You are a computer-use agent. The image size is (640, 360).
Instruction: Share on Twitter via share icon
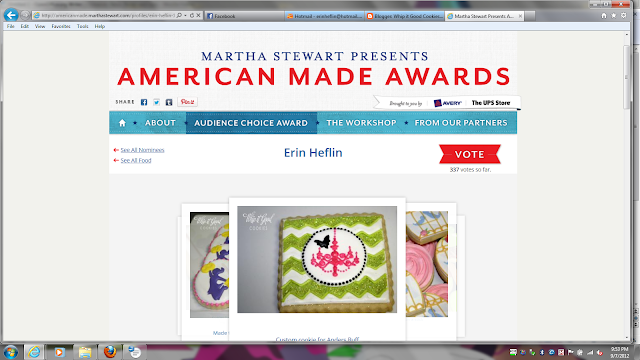(x=156, y=102)
